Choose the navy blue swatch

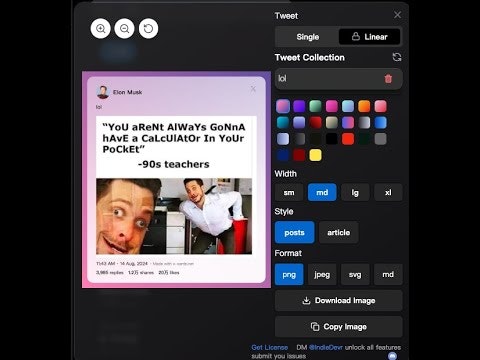(x=283, y=155)
